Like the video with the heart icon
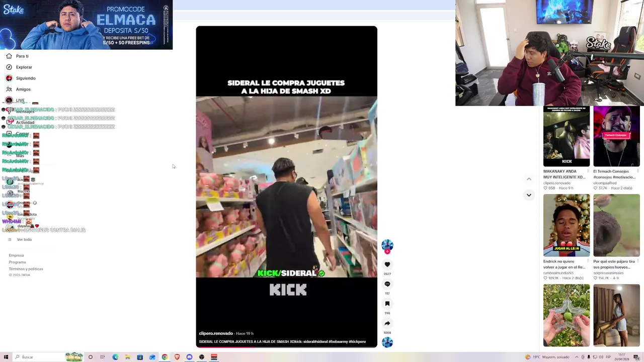Screen dimensions: 644x362 387,264
